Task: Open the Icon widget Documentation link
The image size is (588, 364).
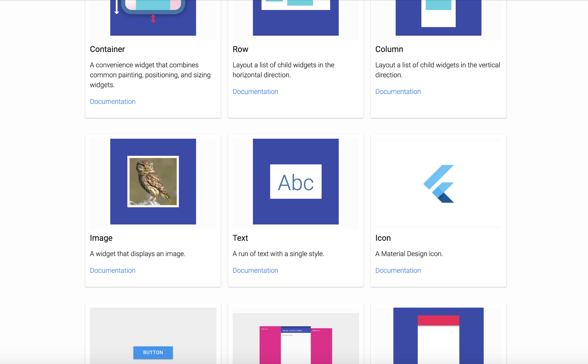Action: (x=398, y=270)
